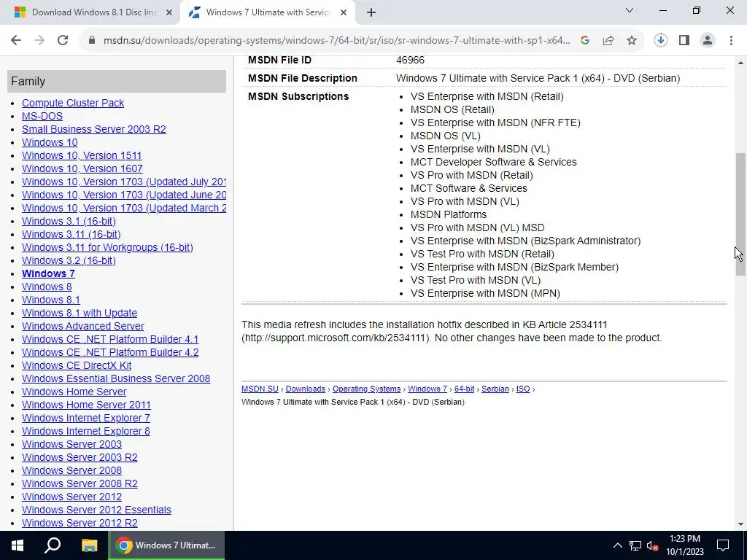Open the Chrome profile avatar

pyautogui.click(x=708, y=41)
